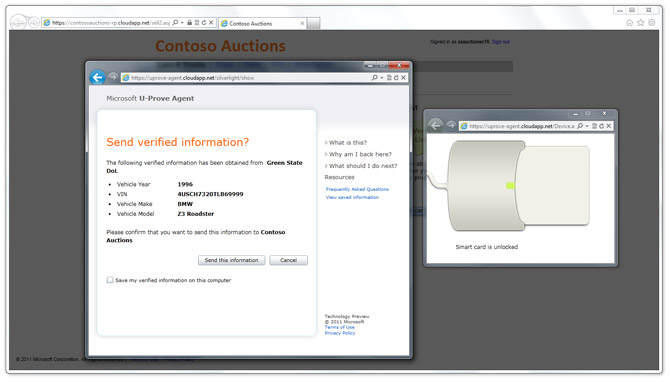Viewport: 670px width, 382px height.
Task: Click the Vehicle Year value 1996
Action: click(185, 184)
